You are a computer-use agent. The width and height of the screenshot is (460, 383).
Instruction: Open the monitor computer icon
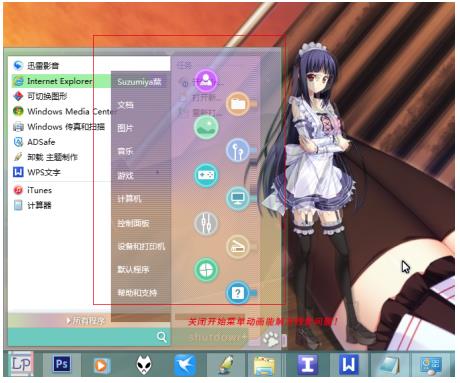coord(238,198)
